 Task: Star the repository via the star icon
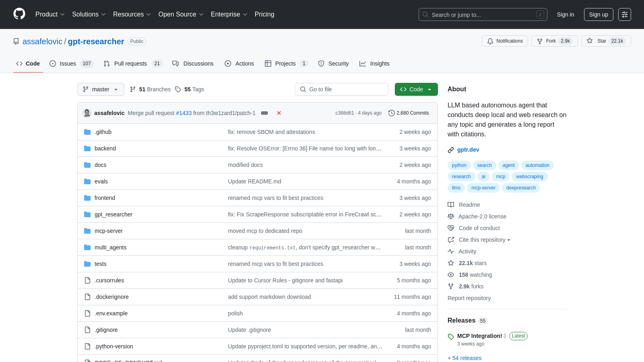590,41
